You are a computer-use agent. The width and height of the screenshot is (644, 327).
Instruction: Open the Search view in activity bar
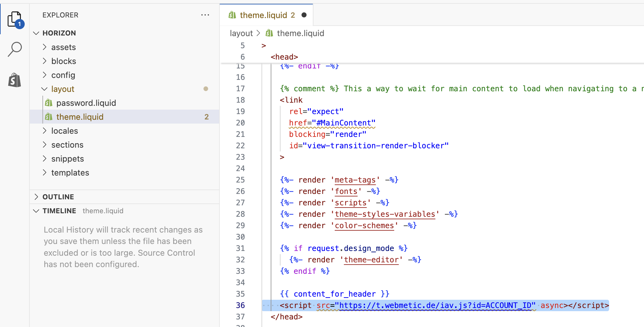(15, 49)
